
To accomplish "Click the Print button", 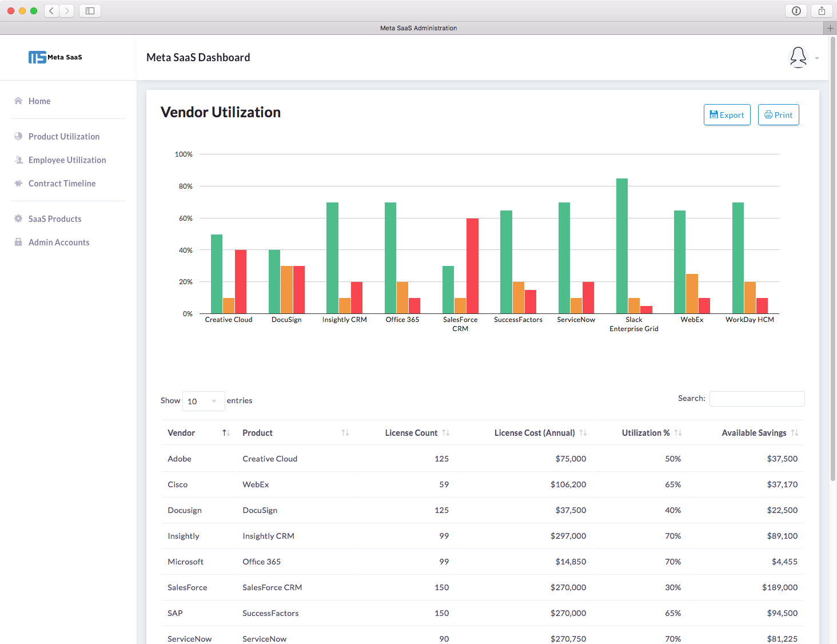I will (778, 114).
